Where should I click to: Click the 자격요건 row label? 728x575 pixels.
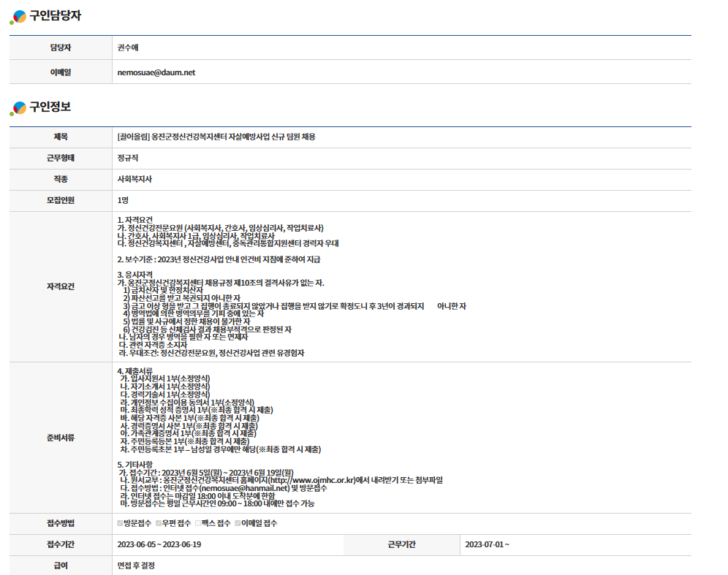(x=60, y=286)
